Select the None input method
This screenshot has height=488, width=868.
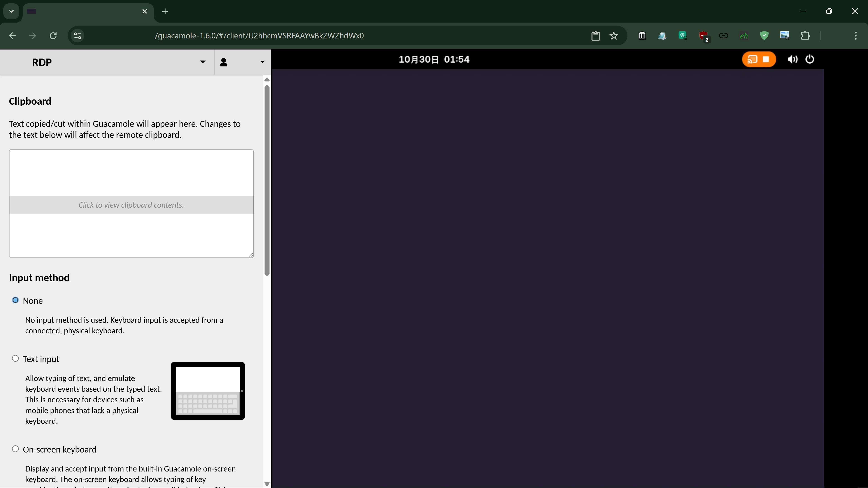pos(16,300)
